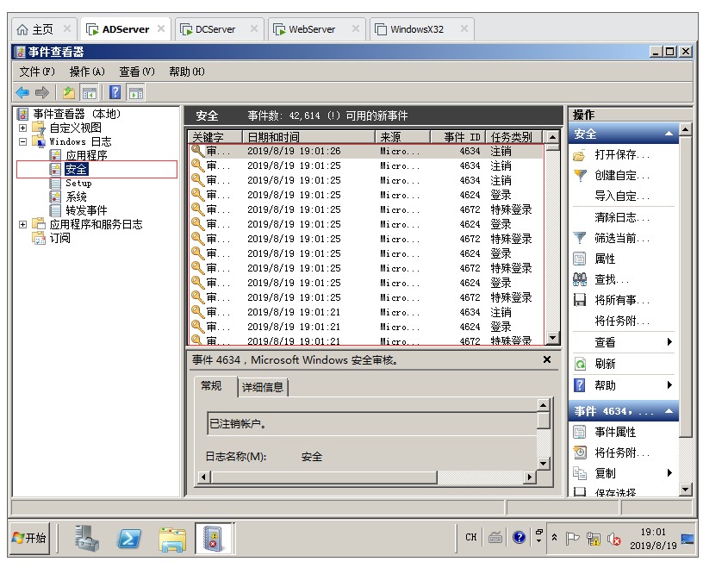Switch to the DCServer tab

(215, 29)
